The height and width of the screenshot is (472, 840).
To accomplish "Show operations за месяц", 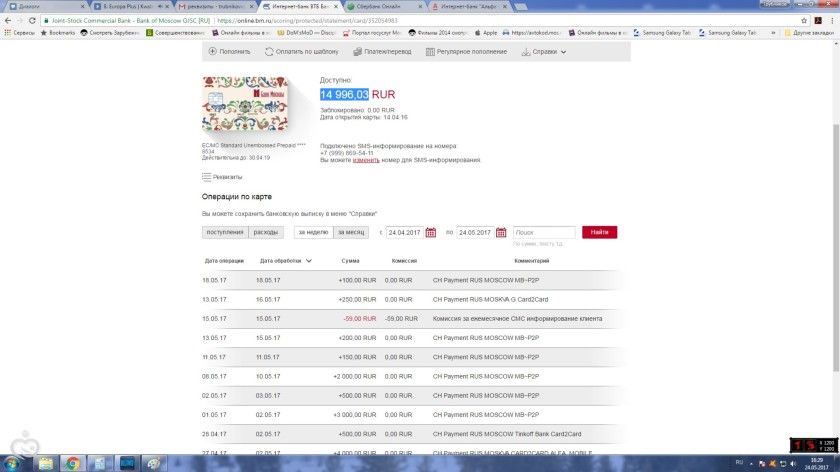I will click(350, 232).
